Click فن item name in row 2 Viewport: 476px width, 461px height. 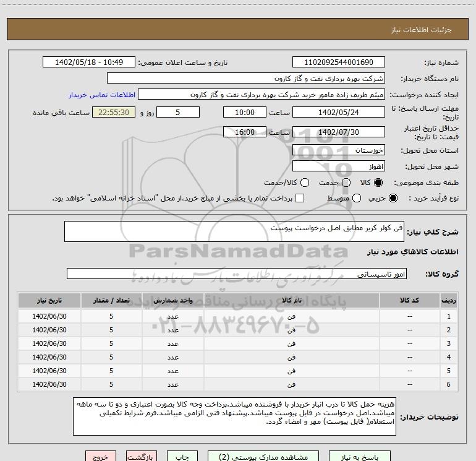[291, 330]
